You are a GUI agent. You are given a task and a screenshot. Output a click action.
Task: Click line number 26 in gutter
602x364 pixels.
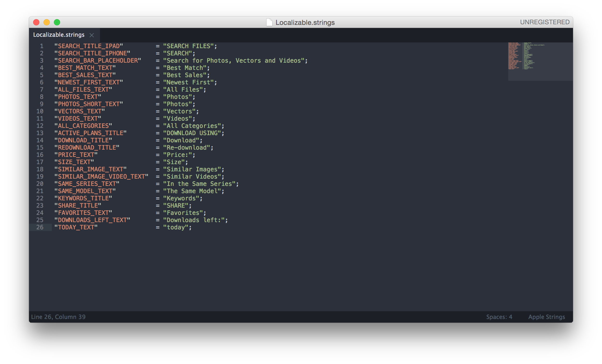click(40, 227)
